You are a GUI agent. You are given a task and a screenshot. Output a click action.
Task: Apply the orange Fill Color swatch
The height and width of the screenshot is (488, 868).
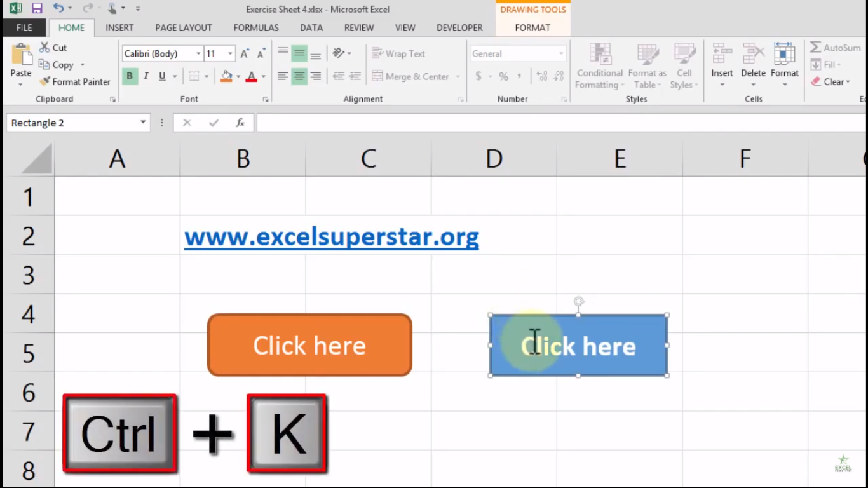click(226, 76)
